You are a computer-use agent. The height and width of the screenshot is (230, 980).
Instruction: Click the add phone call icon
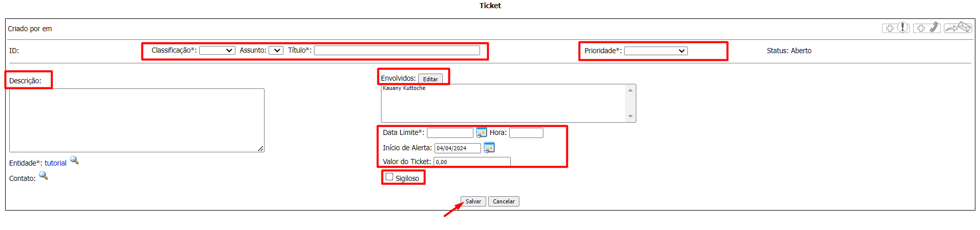pos(927,28)
